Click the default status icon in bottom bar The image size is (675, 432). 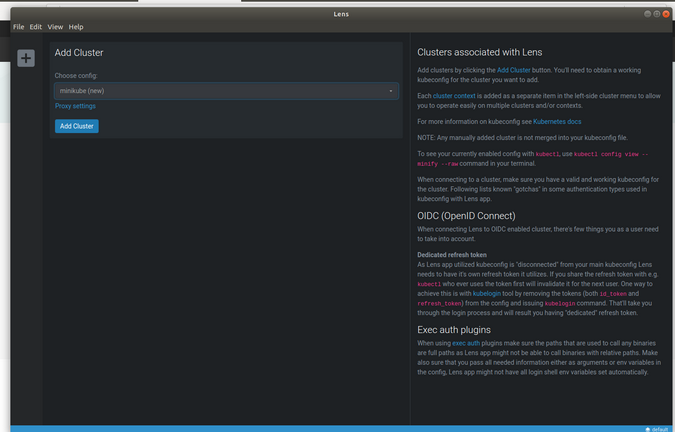point(648,428)
